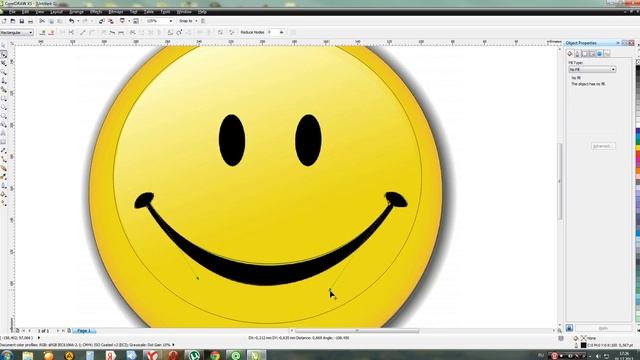
Task: Click the Open file icon
Action: [13, 21]
